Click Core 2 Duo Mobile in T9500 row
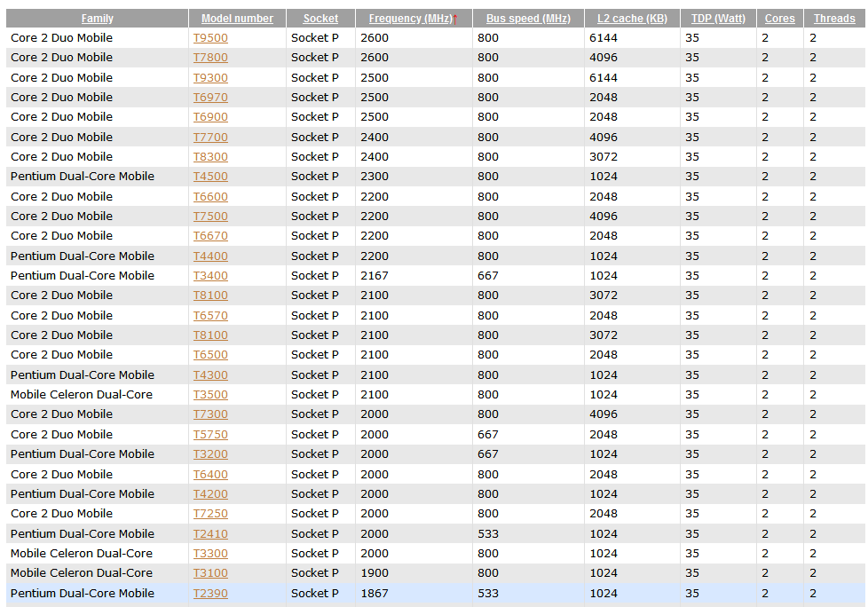 (61, 37)
